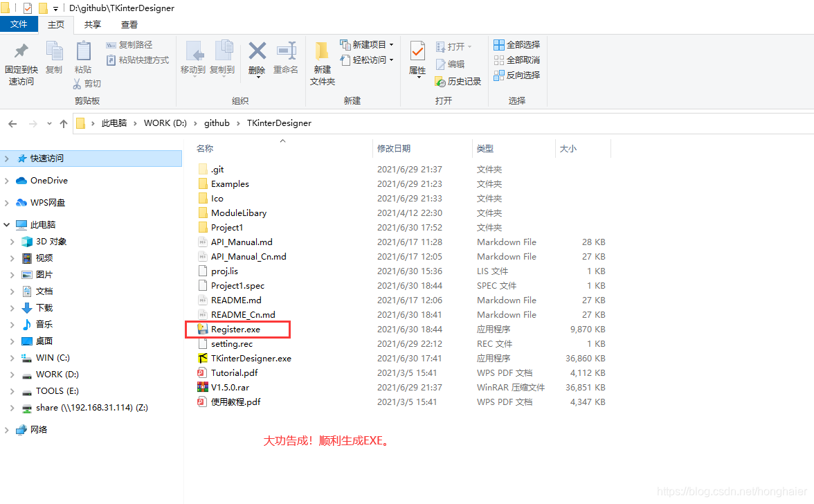This screenshot has height=504, width=814.
Task: Open the recent locations dropdown arrow
Action: pyautogui.click(x=49, y=123)
